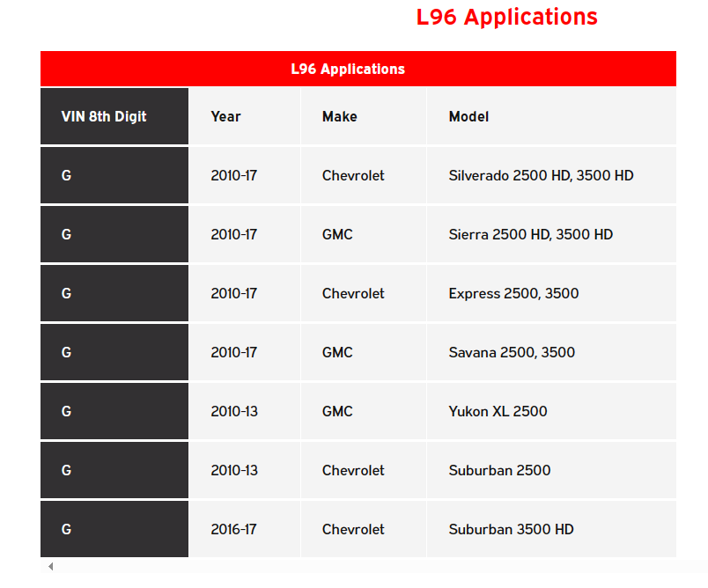Screen dimensions: 708x588
Task: Click the horizontal scrollbar left arrow
Action: tap(50, 566)
